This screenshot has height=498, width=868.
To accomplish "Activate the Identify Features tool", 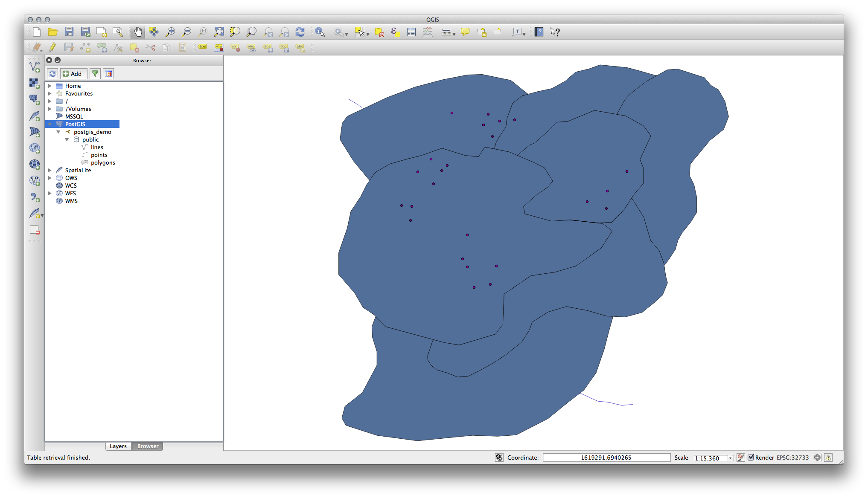I will coord(320,32).
